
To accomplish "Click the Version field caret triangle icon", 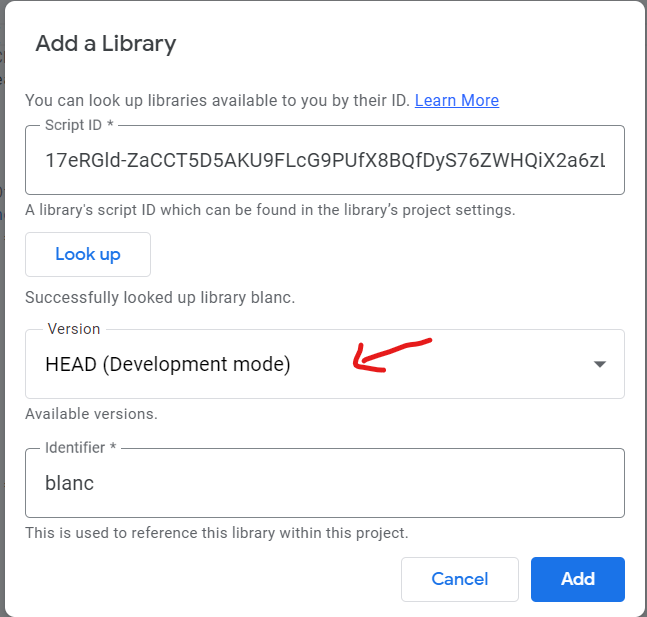I will pyautogui.click(x=600, y=365).
